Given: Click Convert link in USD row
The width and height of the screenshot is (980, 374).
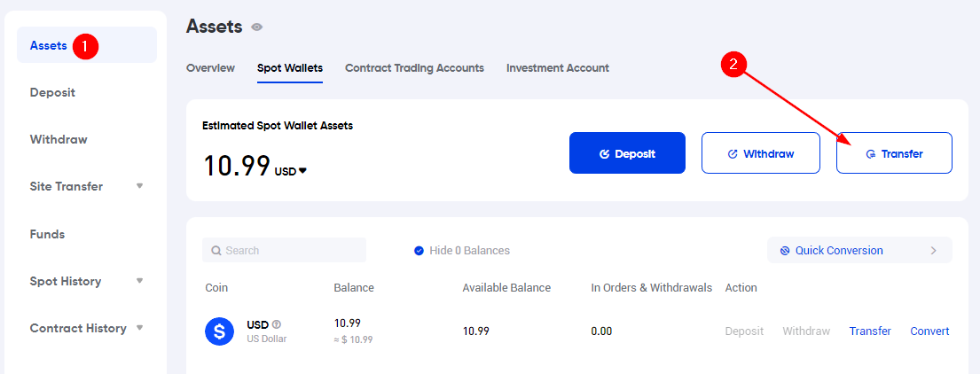Looking at the screenshot, I should coord(929,331).
